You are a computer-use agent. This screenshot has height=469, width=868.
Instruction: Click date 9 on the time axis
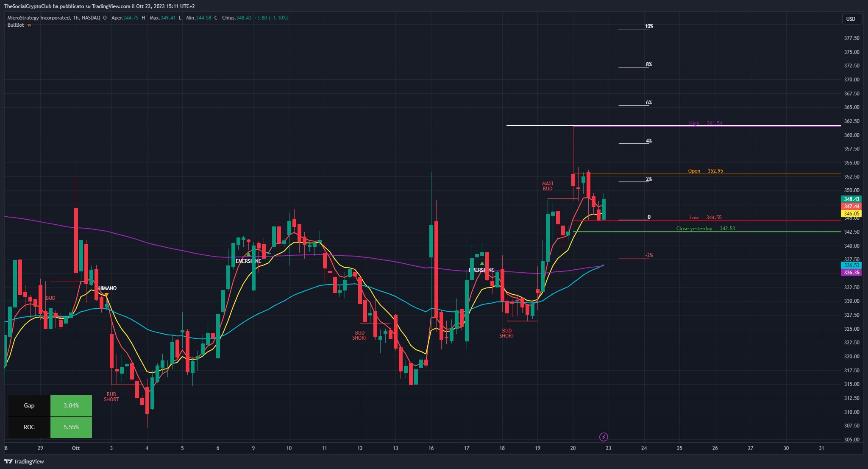[253, 448]
